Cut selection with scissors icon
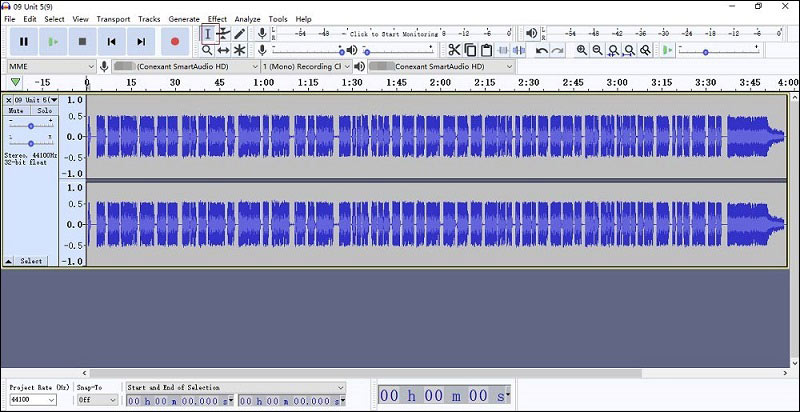The height and width of the screenshot is (412, 800). click(454, 50)
